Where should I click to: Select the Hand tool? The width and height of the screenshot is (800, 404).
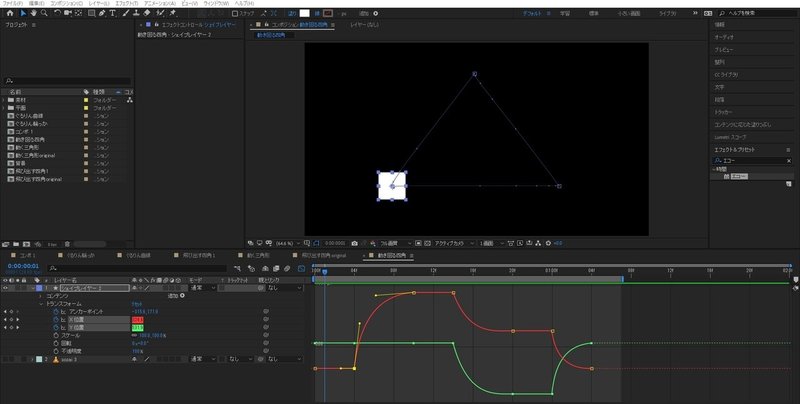click(x=34, y=13)
